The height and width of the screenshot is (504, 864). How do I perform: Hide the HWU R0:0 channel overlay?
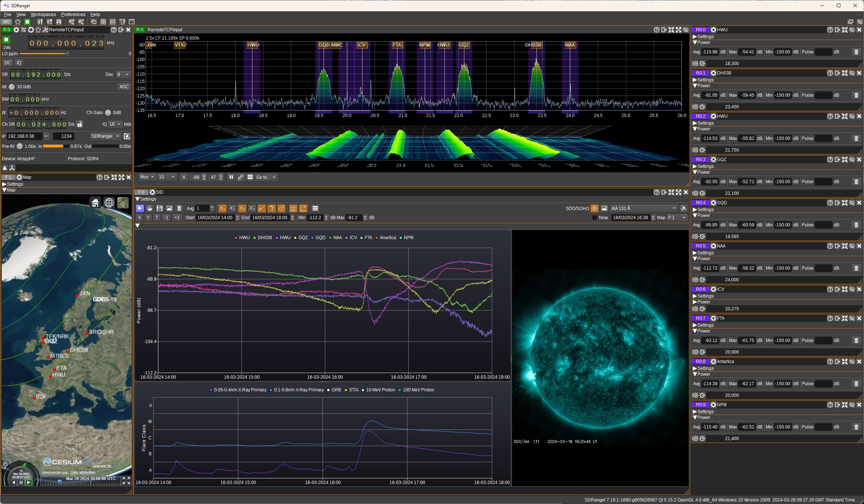tap(852, 30)
